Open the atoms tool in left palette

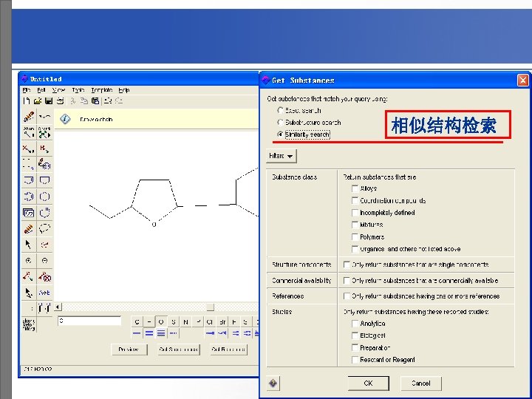29,133
